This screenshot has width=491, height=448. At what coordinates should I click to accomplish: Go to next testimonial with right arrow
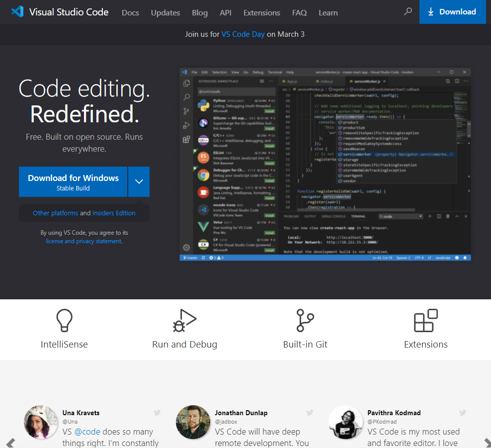(x=487, y=443)
